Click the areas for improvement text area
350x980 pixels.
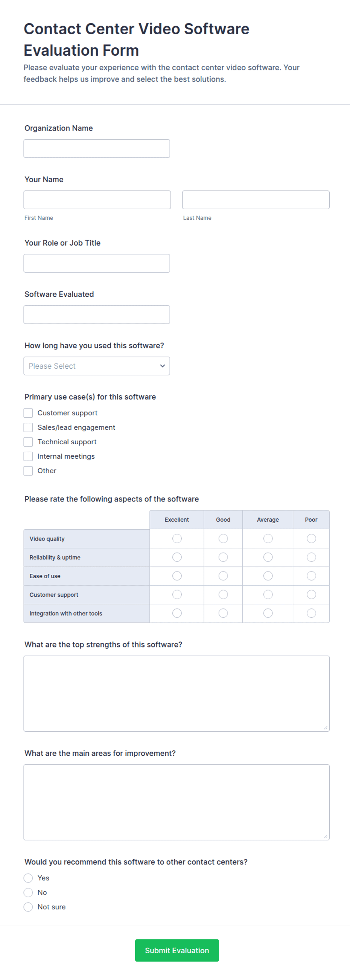pos(177,802)
